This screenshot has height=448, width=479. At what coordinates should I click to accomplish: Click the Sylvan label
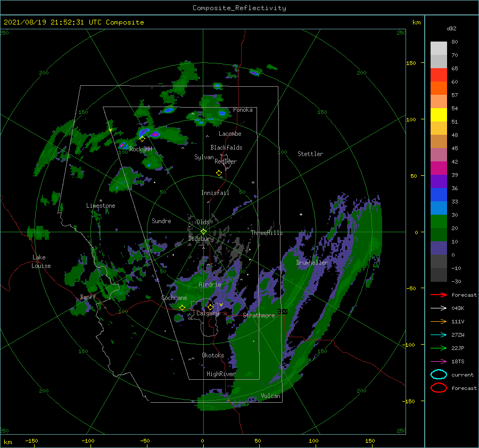tap(204, 157)
